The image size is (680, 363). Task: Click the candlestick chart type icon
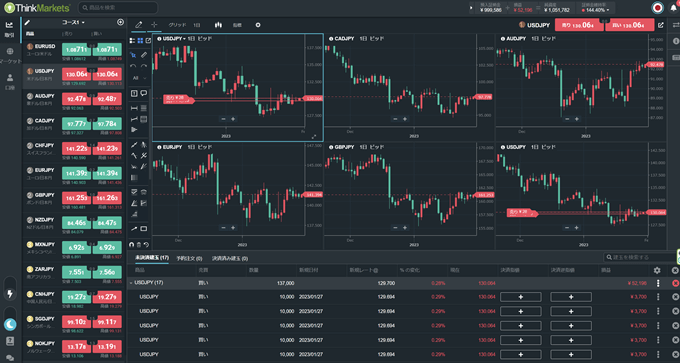(218, 25)
